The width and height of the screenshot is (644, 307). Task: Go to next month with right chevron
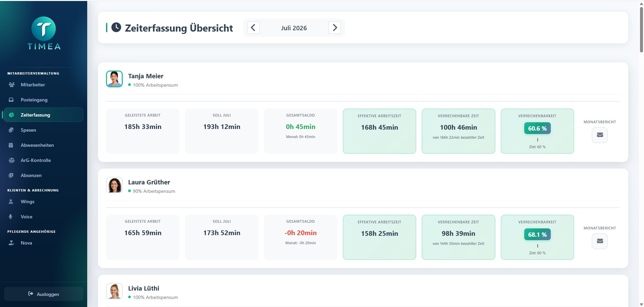pos(335,28)
